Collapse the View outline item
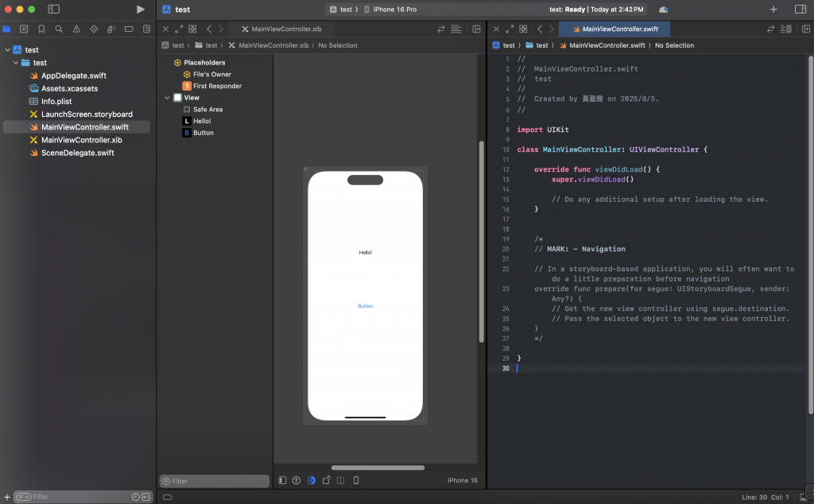This screenshot has width=814, height=504. click(x=167, y=98)
